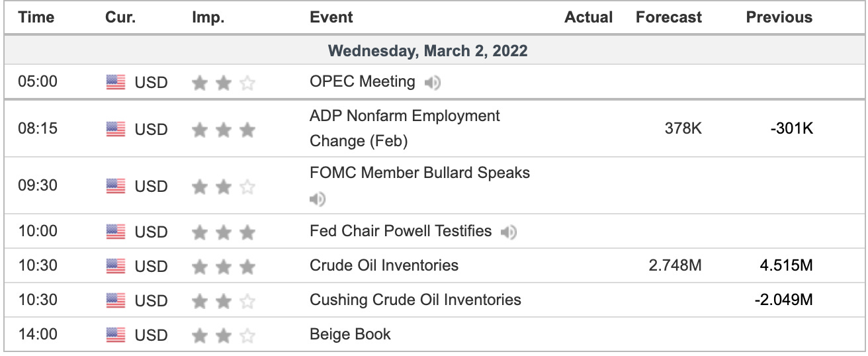
Task: Click the US flag in the Beige Book row
Action: pos(116,335)
